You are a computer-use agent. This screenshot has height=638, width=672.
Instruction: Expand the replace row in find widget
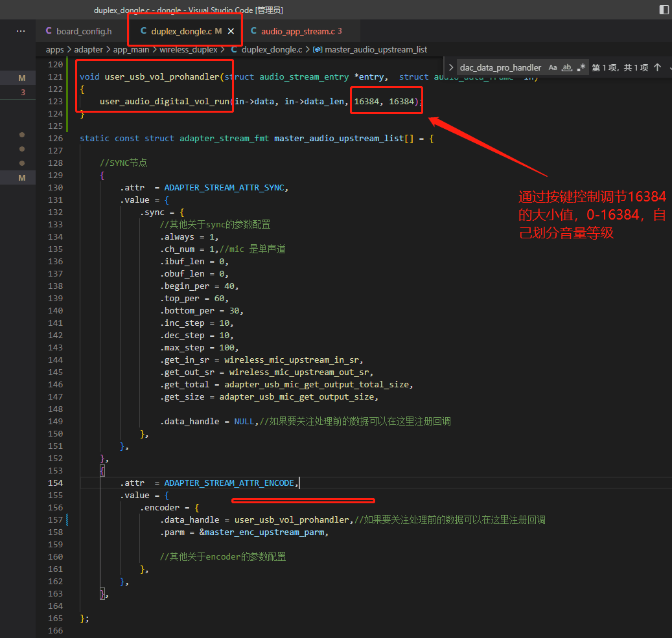click(x=451, y=68)
